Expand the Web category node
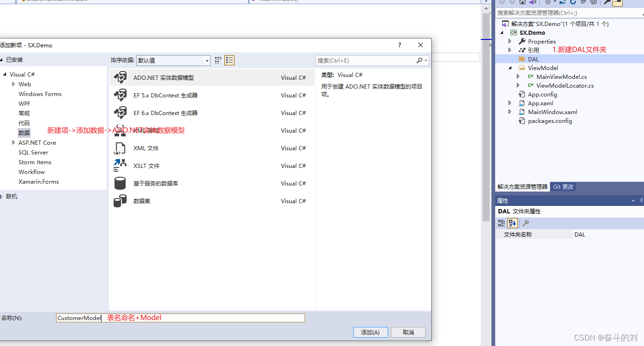The image size is (644, 346). point(14,84)
